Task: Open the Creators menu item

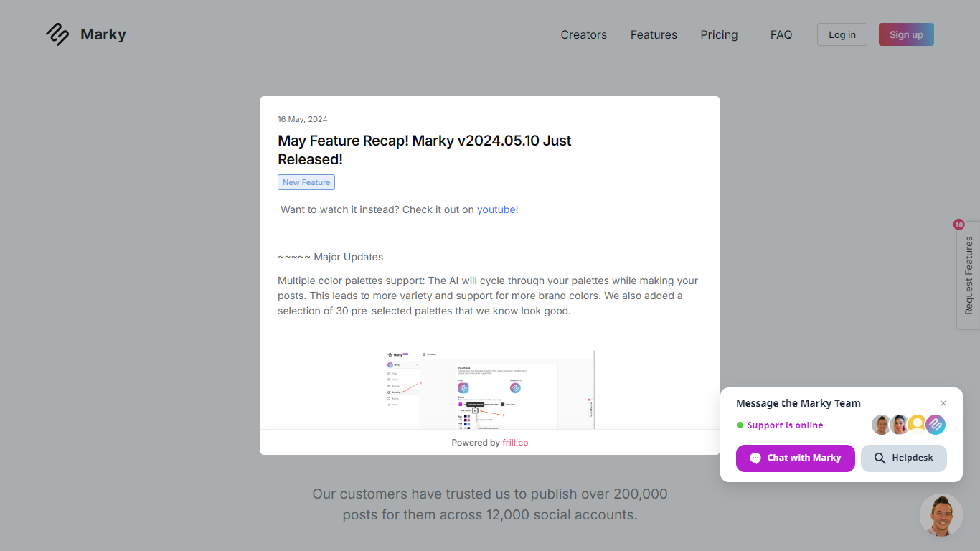Action: 583,34
